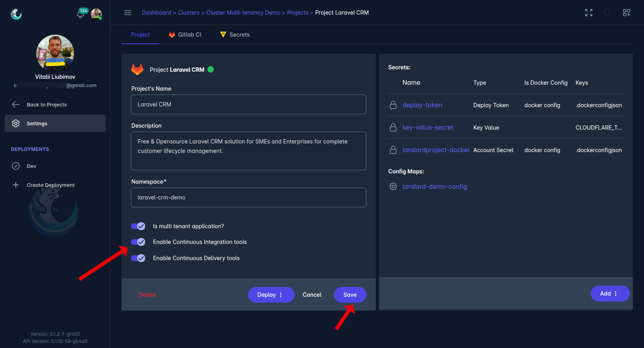644x348 pixels.
Task: Go to Clusters in breadcrumb
Action: [189, 13]
